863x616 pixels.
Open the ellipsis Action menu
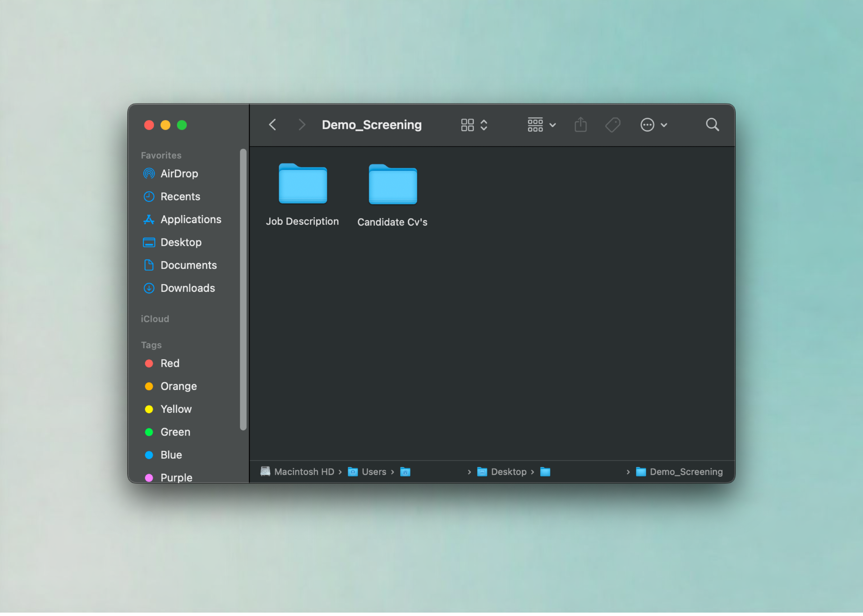[x=653, y=125]
